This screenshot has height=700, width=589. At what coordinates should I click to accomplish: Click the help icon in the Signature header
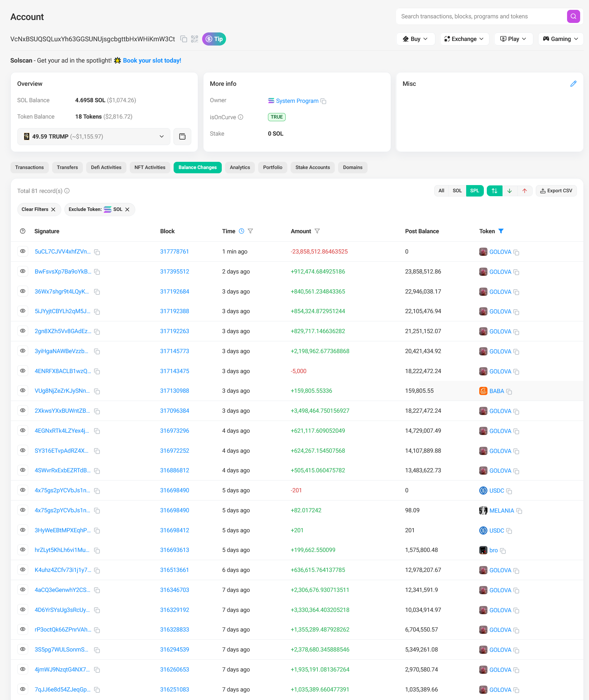(23, 231)
